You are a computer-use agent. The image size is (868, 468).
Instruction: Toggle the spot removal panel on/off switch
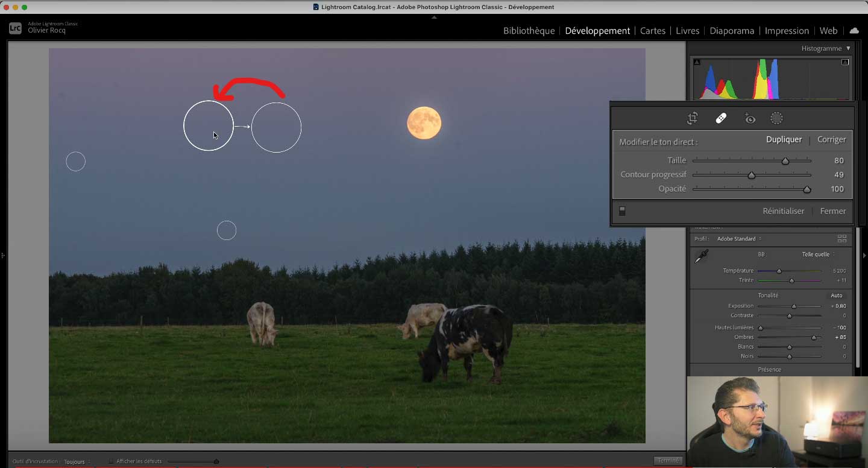tap(622, 211)
